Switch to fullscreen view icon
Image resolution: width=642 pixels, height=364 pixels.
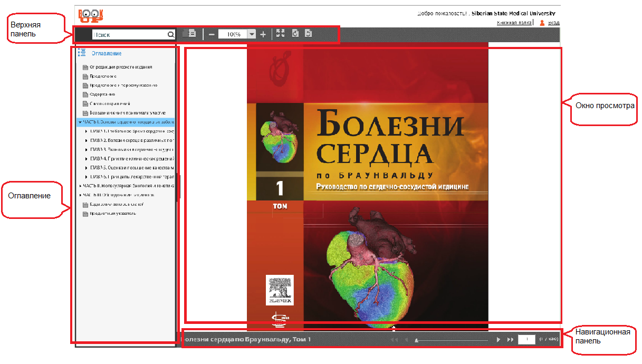(x=280, y=33)
